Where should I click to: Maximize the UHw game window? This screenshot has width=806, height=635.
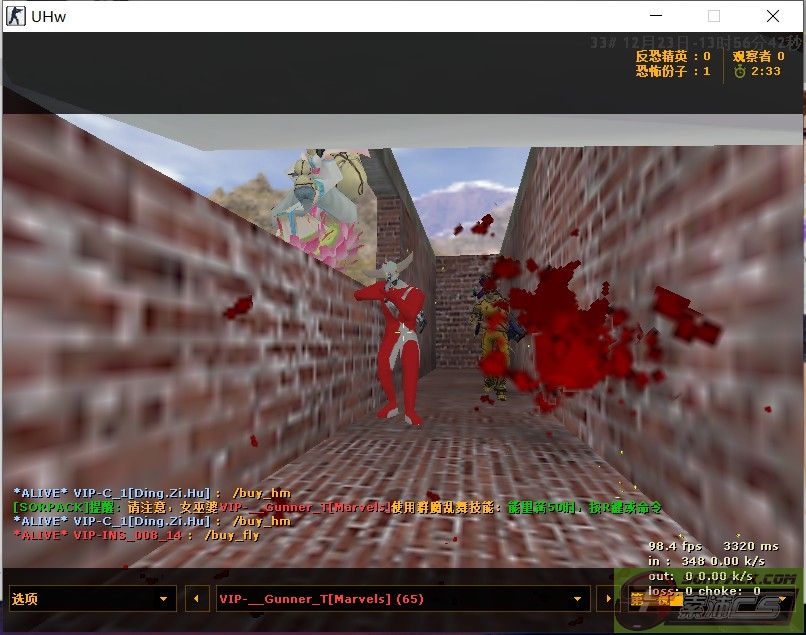coord(714,16)
